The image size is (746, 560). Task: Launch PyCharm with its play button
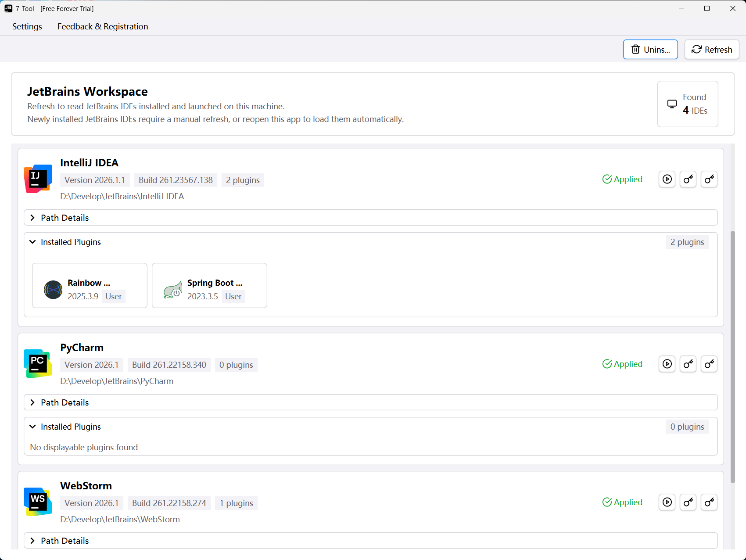pos(667,364)
